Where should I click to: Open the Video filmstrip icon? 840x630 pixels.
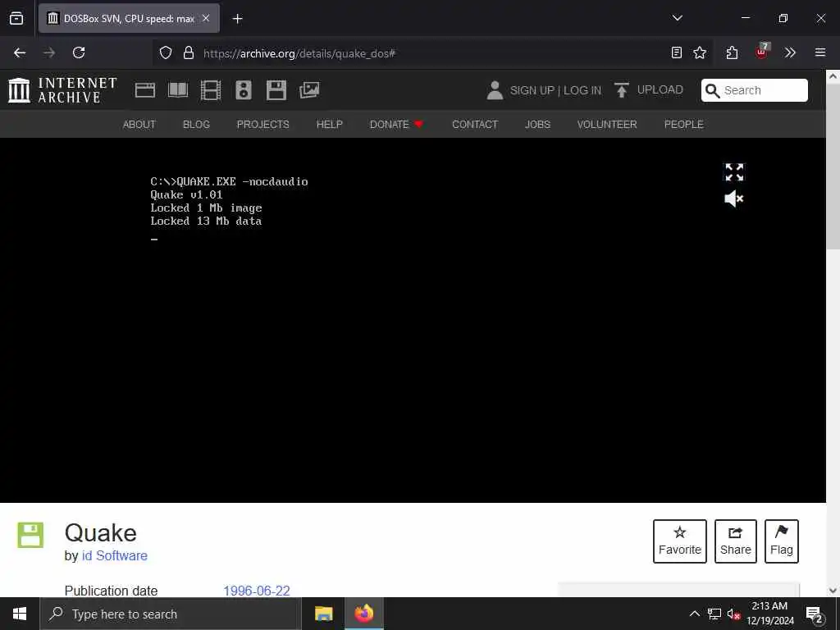(x=211, y=90)
